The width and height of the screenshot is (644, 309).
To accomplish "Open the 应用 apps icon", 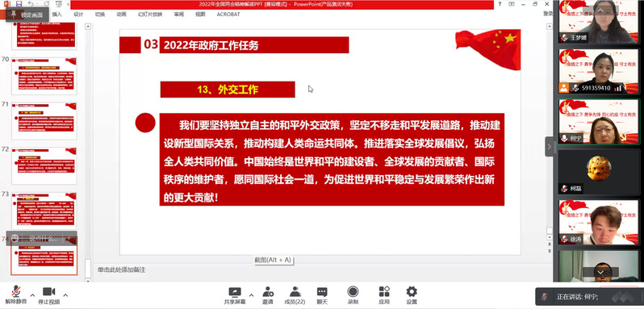I will coord(384,295).
